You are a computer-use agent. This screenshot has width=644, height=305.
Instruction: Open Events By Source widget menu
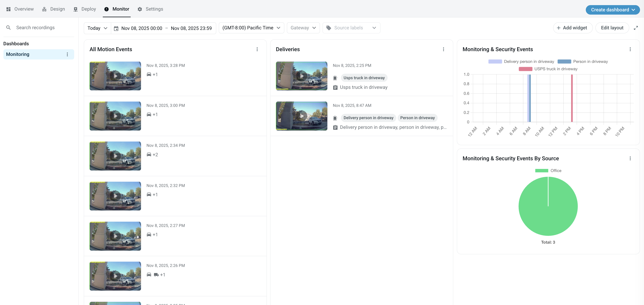click(x=630, y=158)
